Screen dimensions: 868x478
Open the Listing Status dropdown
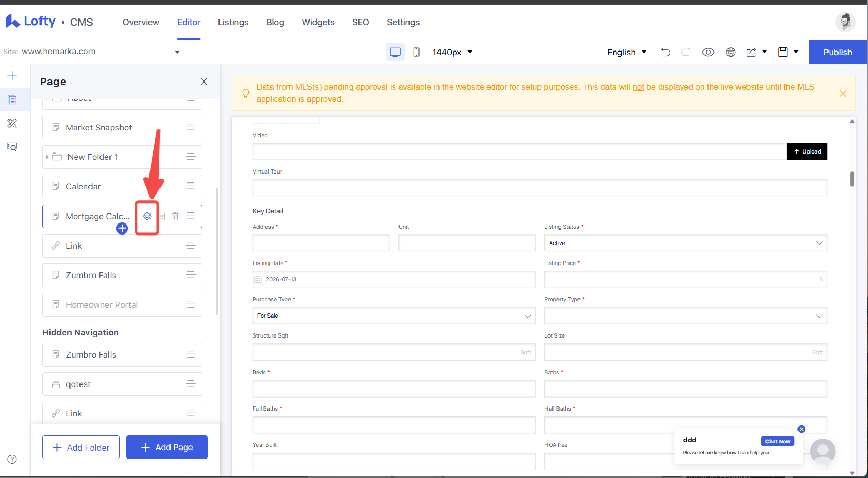[x=685, y=243]
